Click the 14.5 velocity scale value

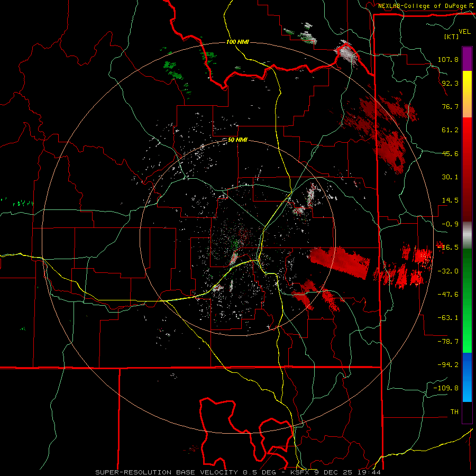tap(450, 200)
